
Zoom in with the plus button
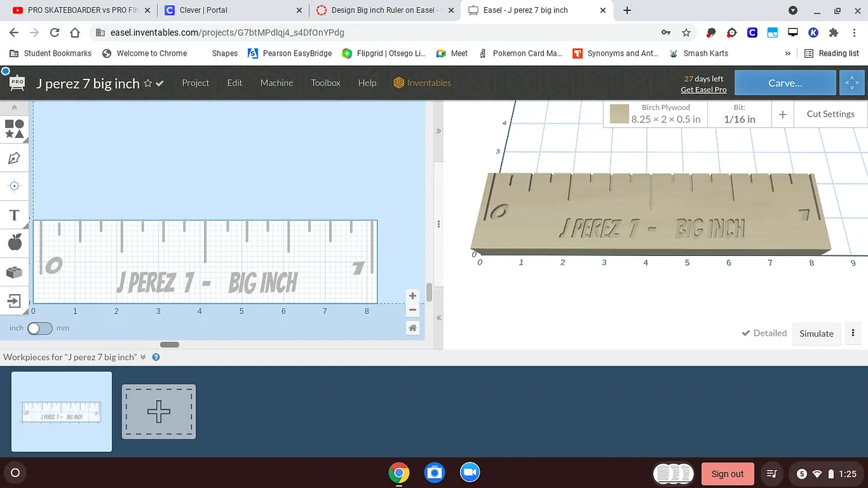click(x=412, y=296)
